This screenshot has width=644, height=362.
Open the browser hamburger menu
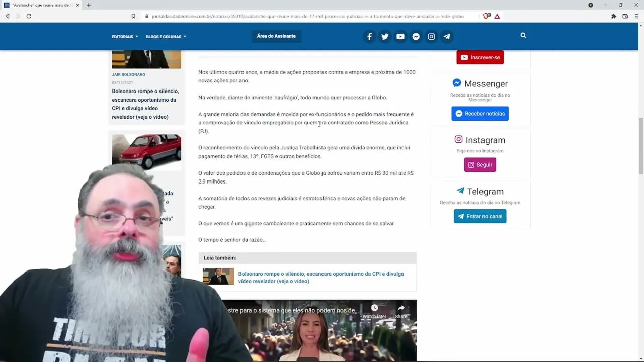coord(636,16)
